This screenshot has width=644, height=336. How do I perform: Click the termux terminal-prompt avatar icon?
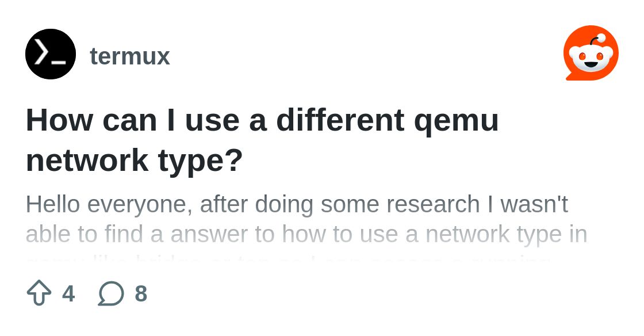point(51,54)
